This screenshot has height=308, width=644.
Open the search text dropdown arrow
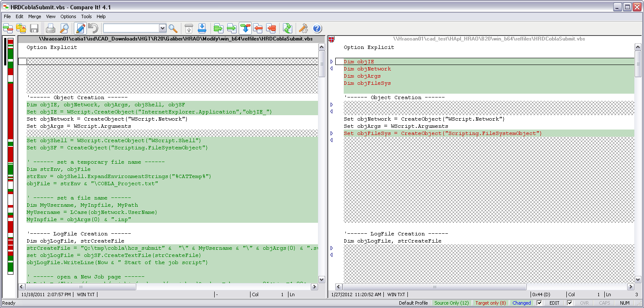pos(163,28)
